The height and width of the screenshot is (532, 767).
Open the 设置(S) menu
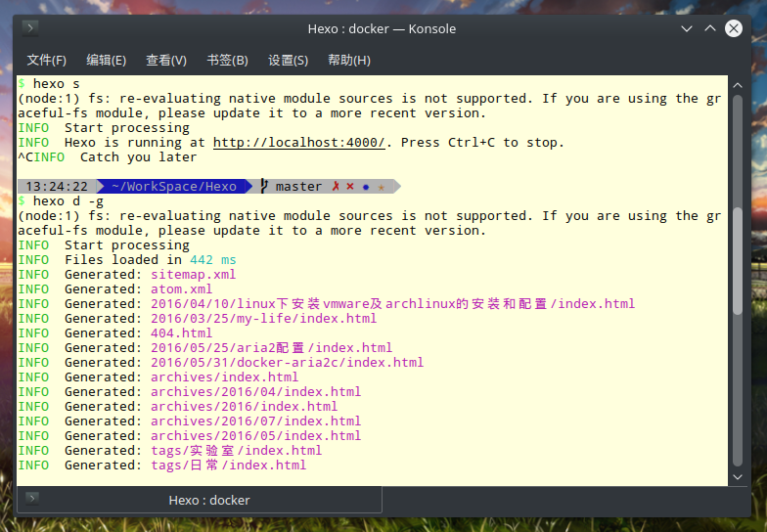pos(288,61)
